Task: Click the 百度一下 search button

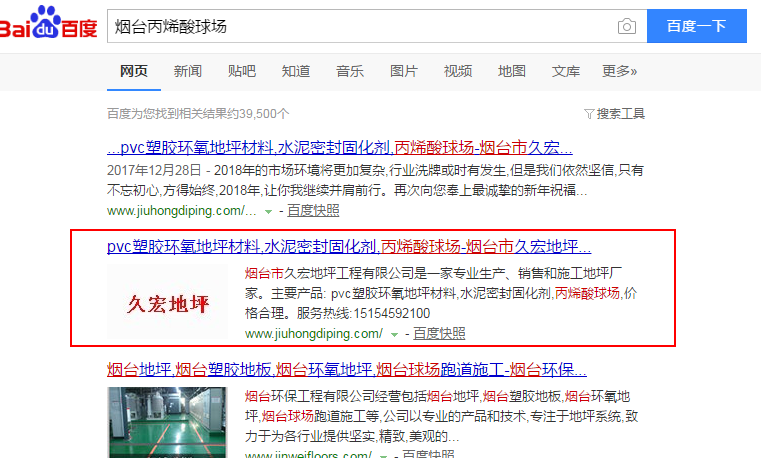Action: click(696, 26)
